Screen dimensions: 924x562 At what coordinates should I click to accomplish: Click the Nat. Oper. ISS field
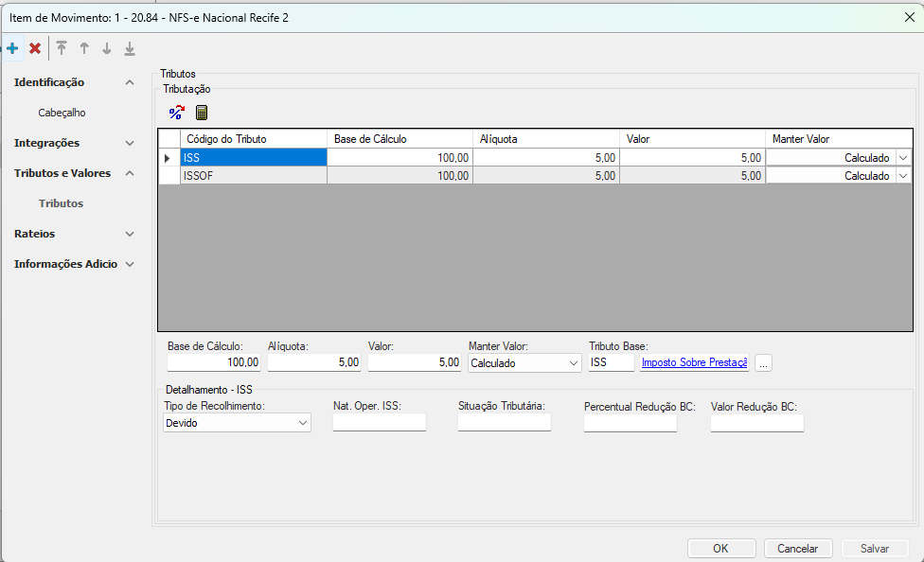(x=380, y=422)
